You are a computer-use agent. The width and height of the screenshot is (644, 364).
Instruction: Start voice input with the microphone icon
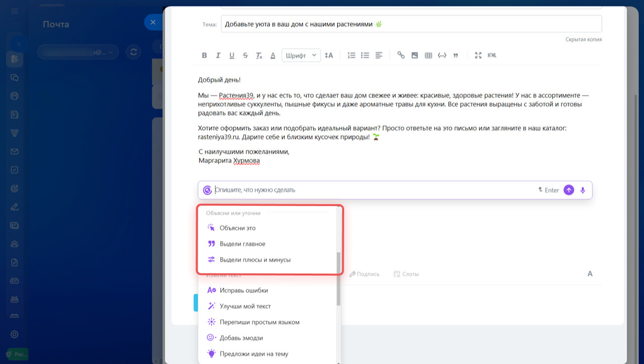583,190
